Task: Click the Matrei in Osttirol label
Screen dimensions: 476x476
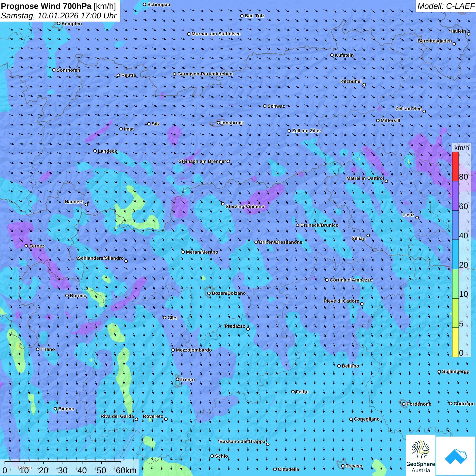Action: (x=365, y=178)
